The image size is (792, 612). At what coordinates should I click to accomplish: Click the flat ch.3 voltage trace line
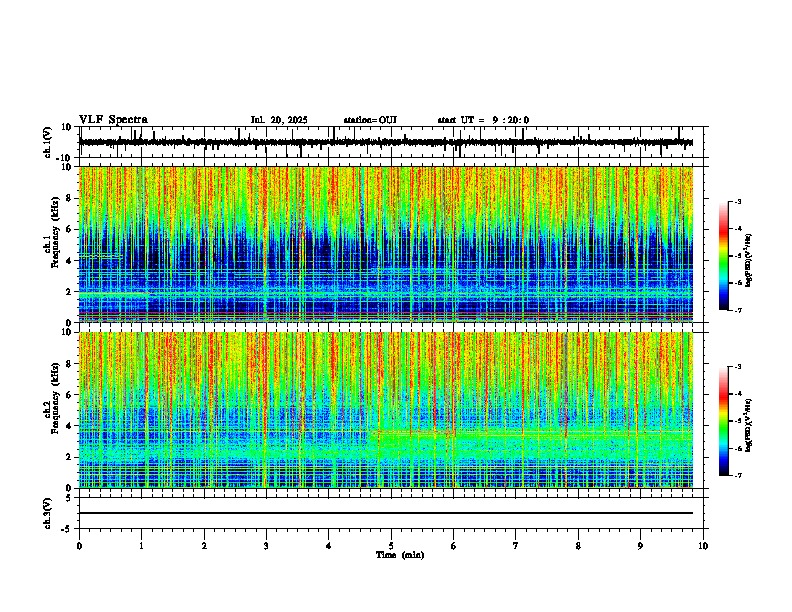(x=386, y=513)
